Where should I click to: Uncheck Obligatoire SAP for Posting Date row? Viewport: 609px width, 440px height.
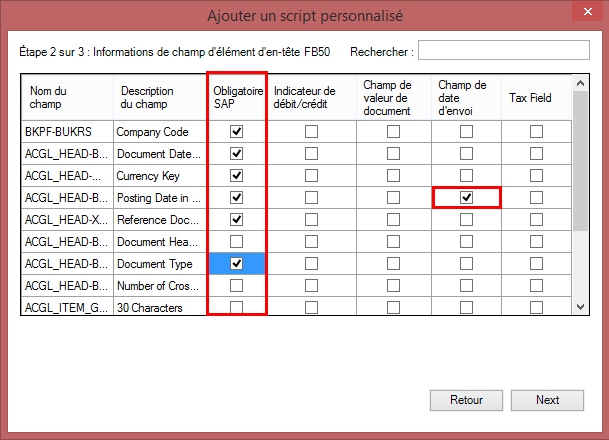[x=237, y=198]
